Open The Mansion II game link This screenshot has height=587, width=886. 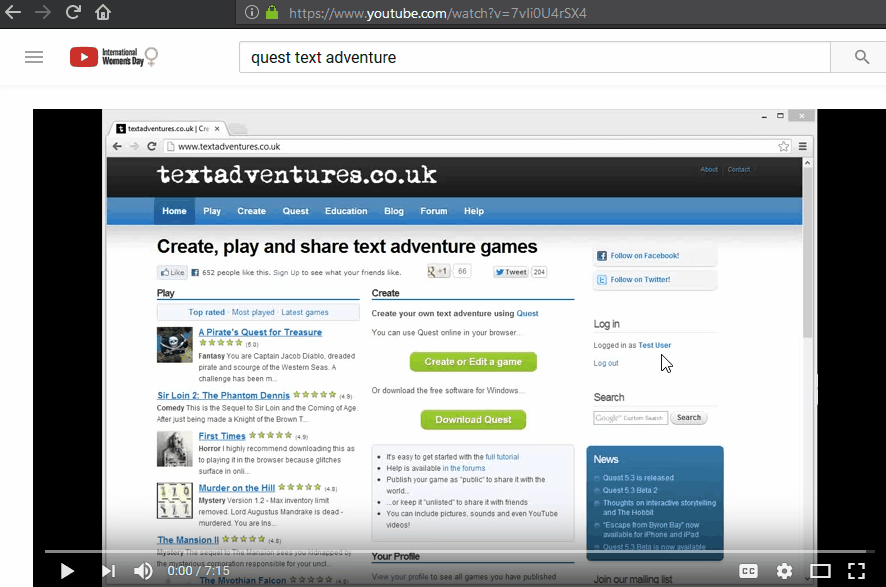click(188, 540)
